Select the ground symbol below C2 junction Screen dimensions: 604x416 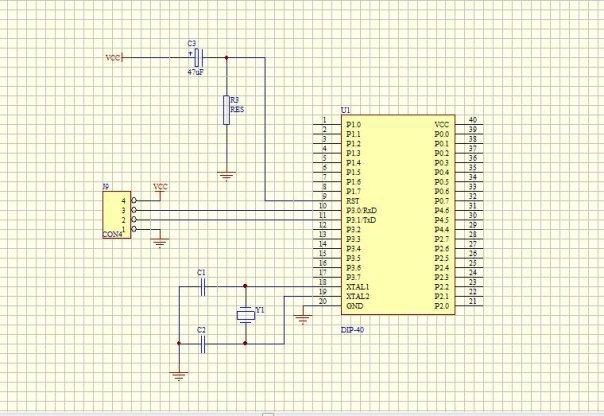tap(179, 376)
